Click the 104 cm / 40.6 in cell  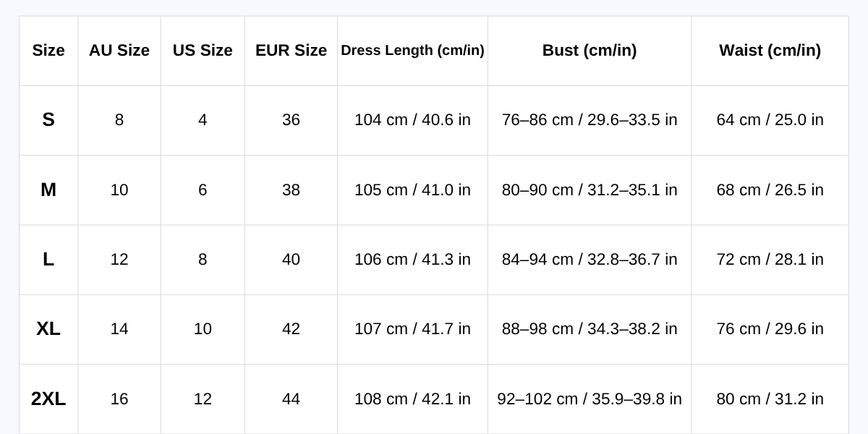(412, 120)
